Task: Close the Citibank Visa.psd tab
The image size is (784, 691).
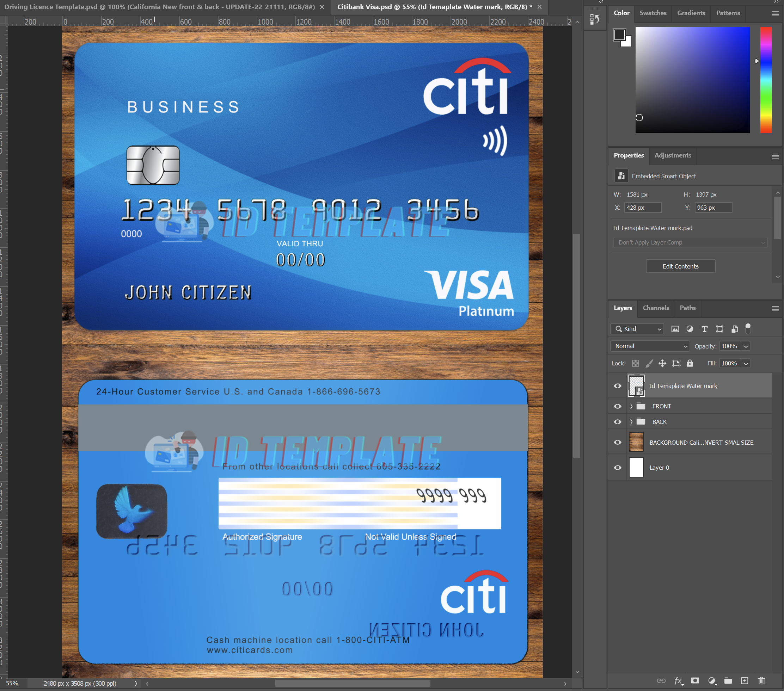Action: 539,7
